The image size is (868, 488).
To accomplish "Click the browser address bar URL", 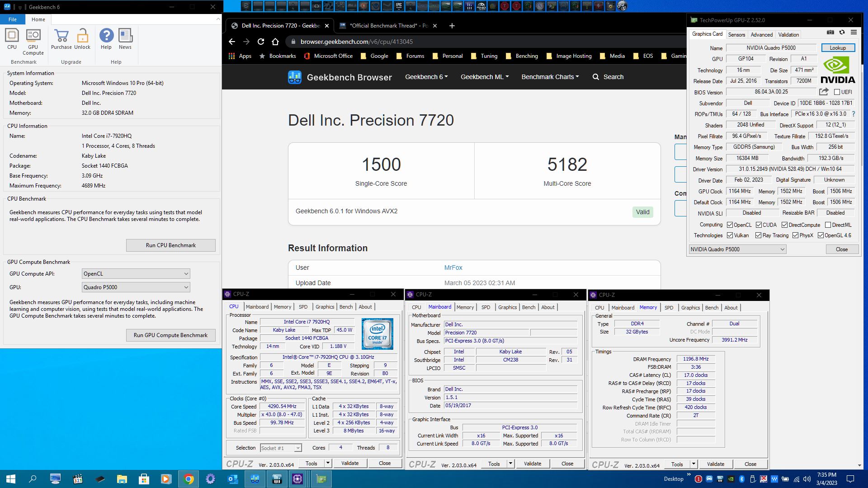I will (x=357, y=42).
